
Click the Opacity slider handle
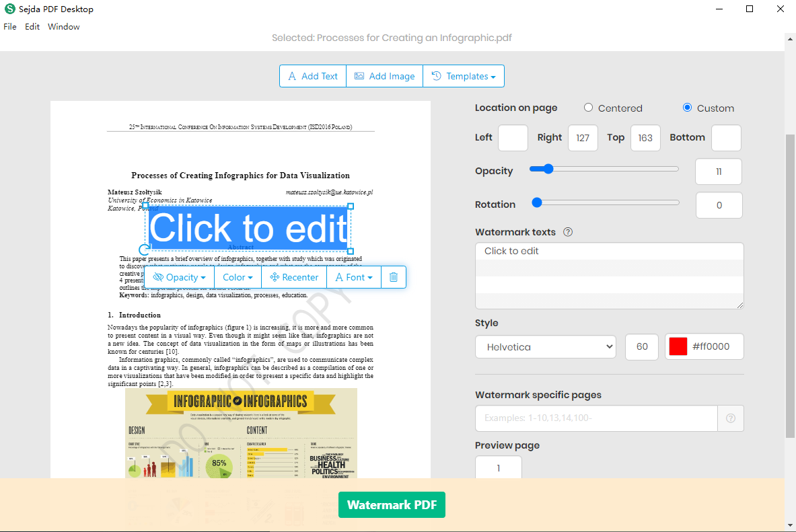click(x=548, y=169)
